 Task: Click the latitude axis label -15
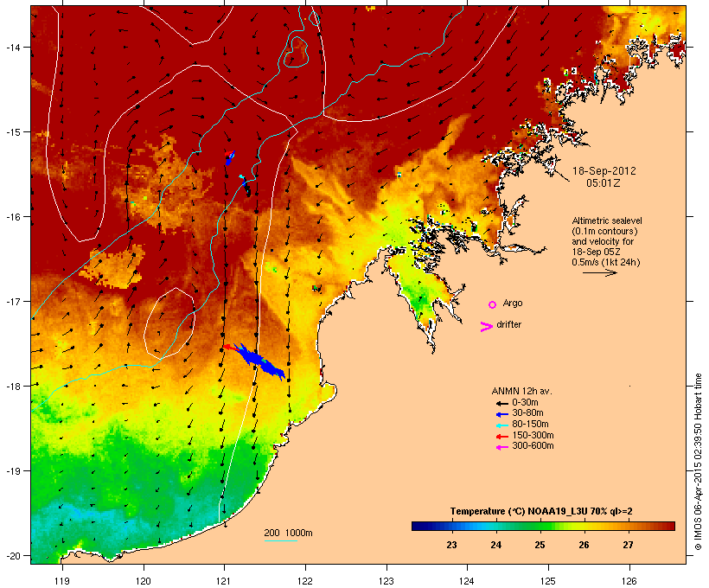click(x=13, y=132)
